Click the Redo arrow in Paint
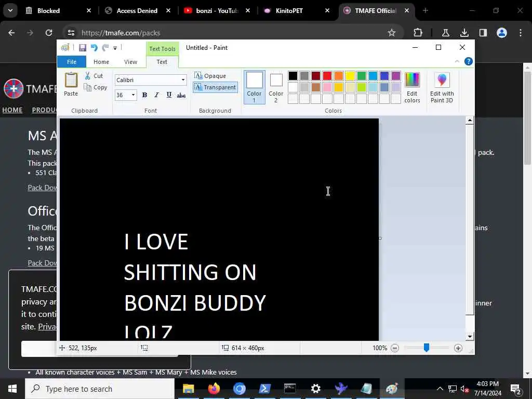The image size is (532, 399). (x=105, y=48)
